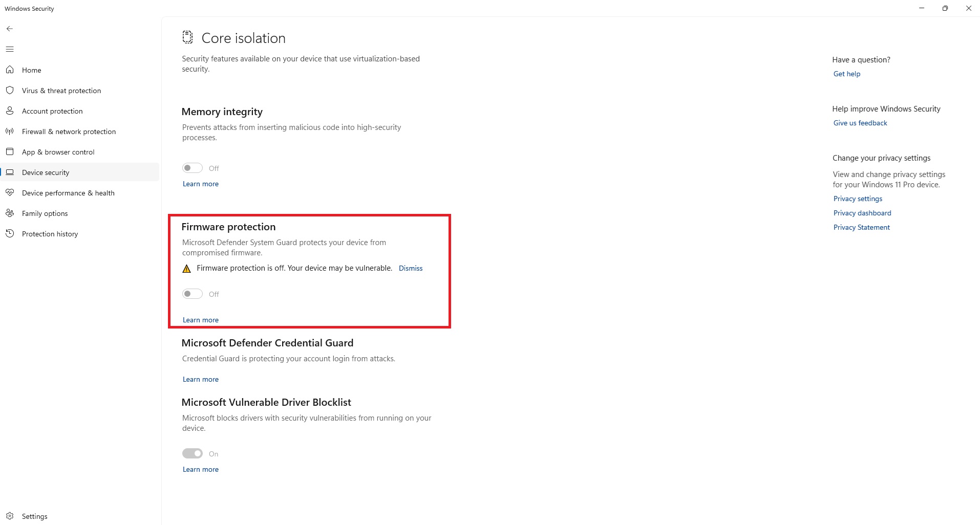Enable the Firmware protection toggle
The width and height of the screenshot is (980, 525).
[x=193, y=294]
